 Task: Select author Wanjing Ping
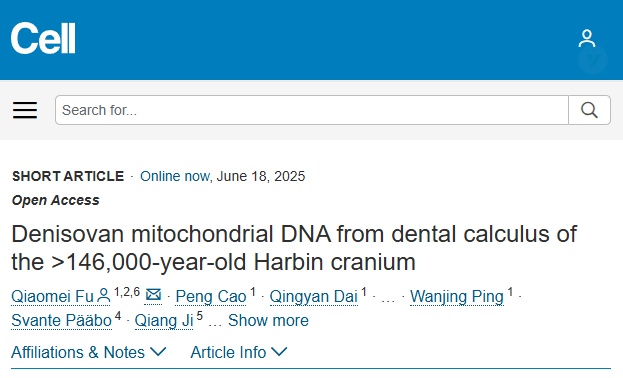click(x=457, y=297)
